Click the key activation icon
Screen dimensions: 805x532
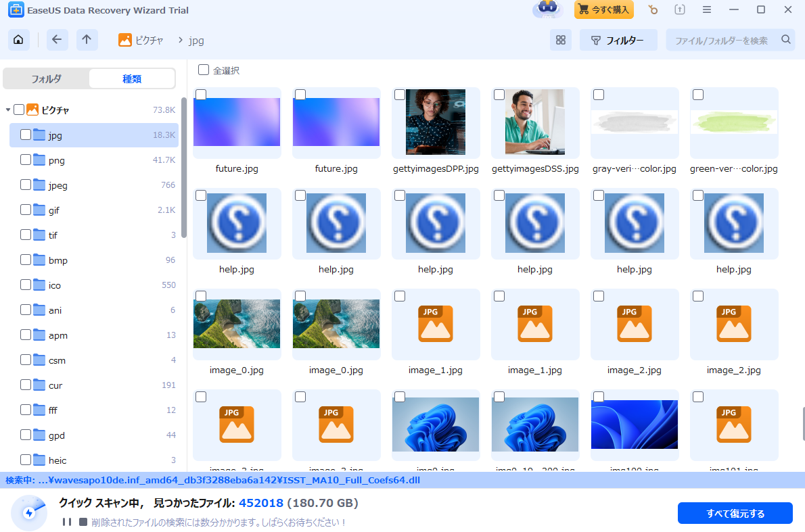(x=653, y=9)
